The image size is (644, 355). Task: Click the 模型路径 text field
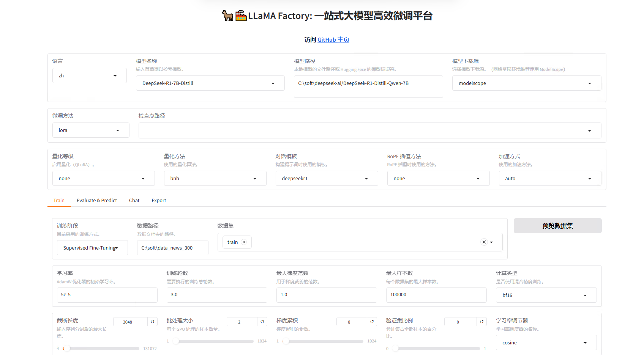[368, 86]
